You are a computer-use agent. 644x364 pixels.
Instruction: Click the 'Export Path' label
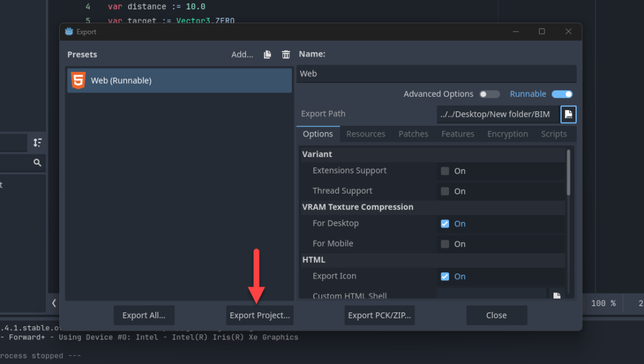pyautogui.click(x=323, y=114)
